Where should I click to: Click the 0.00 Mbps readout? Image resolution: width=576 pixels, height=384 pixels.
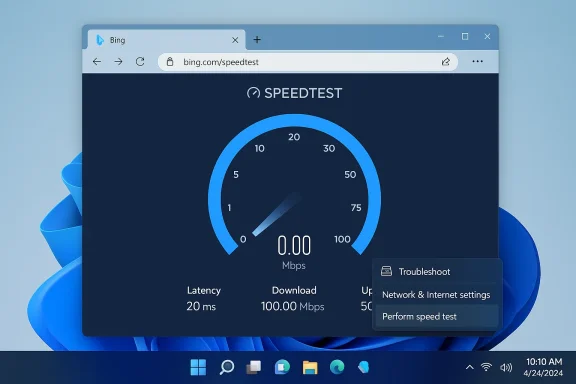point(294,252)
